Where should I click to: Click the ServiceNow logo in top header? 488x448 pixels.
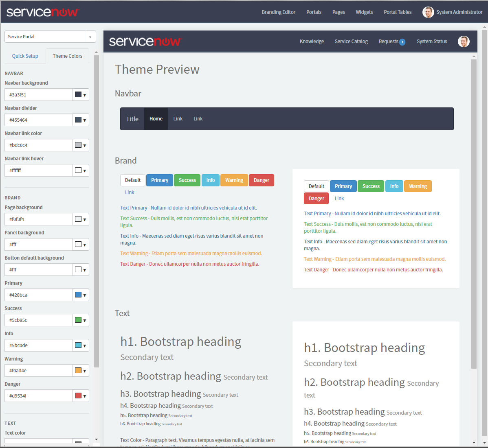click(x=43, y=12)
